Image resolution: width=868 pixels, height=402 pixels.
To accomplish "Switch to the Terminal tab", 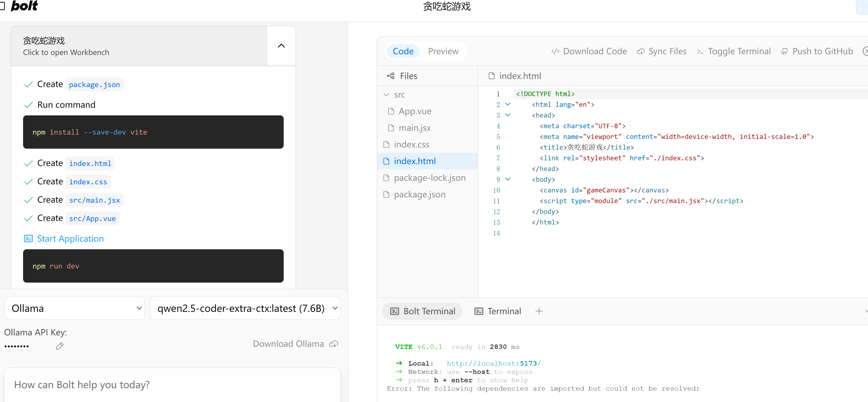I will coord(497,311).
